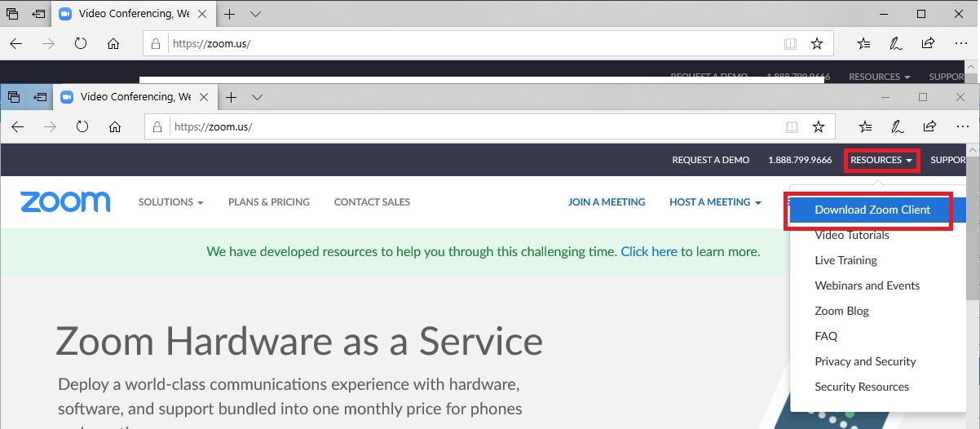Refresh the page in front browser window
Image resolution: width=980 pixels, height=429 pixels.
(82, 126)
